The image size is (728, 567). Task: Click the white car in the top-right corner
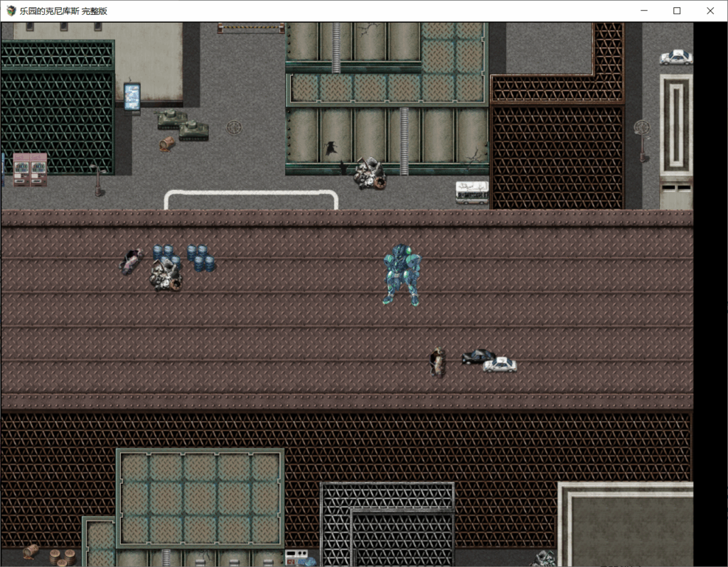(676, 58)
